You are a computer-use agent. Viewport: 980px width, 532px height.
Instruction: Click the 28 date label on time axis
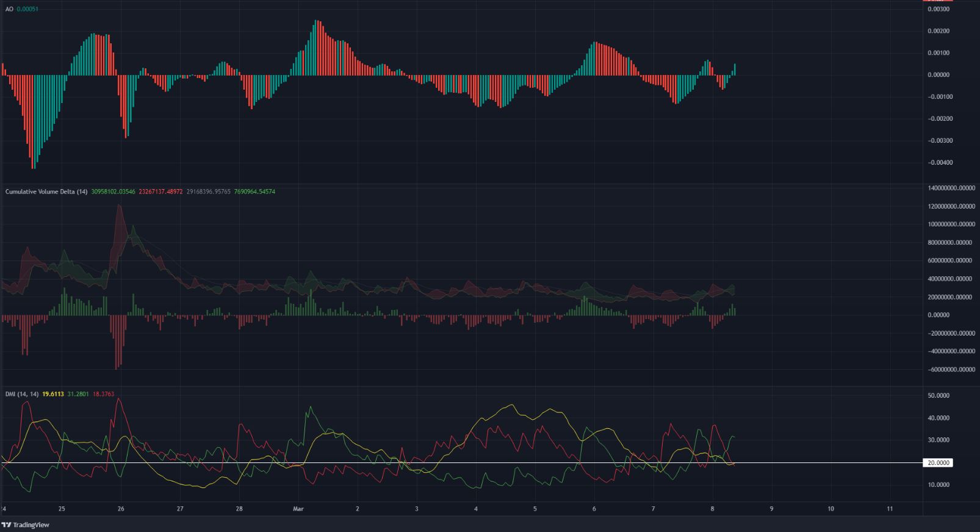(x=239, y=508)
